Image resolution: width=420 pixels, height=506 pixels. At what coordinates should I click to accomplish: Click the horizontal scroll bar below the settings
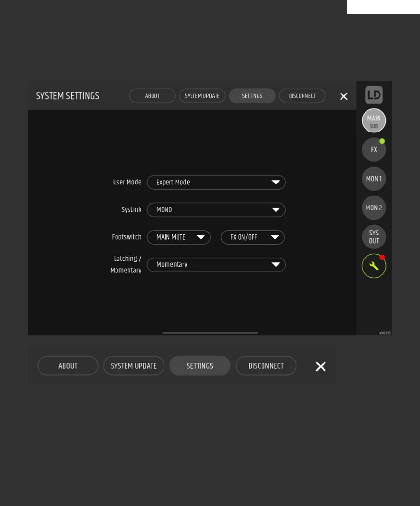(x=210, y=333)
